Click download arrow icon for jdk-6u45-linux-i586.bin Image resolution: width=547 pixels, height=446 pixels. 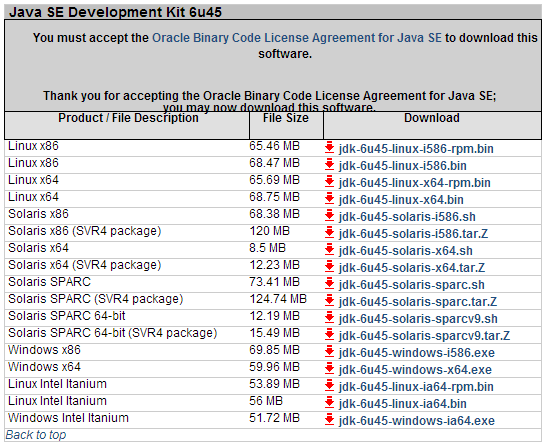tap(329, 165)
